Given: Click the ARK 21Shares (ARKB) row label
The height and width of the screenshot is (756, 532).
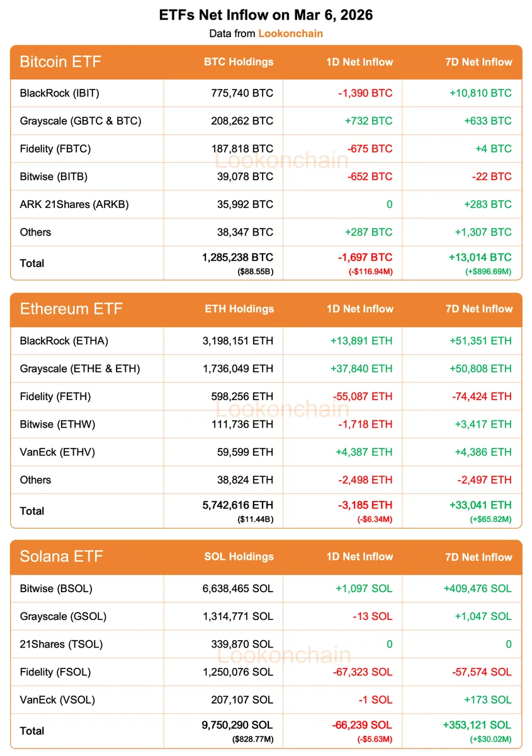Looking at the screenshot, I should 74,204.
